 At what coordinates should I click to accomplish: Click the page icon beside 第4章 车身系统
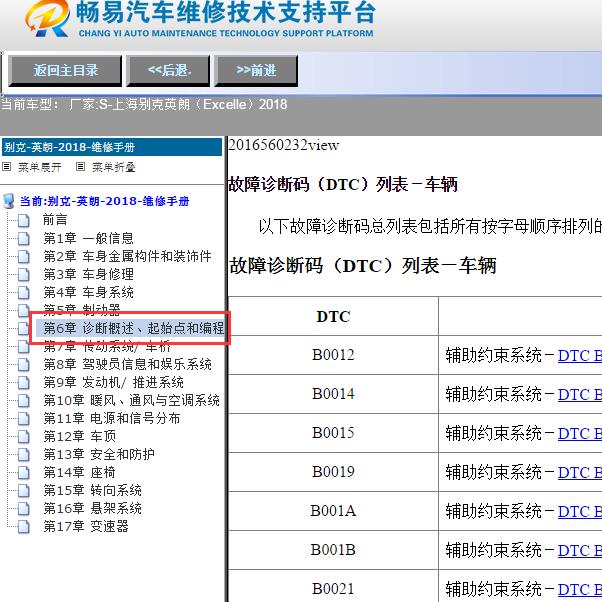tap(24, 293)
